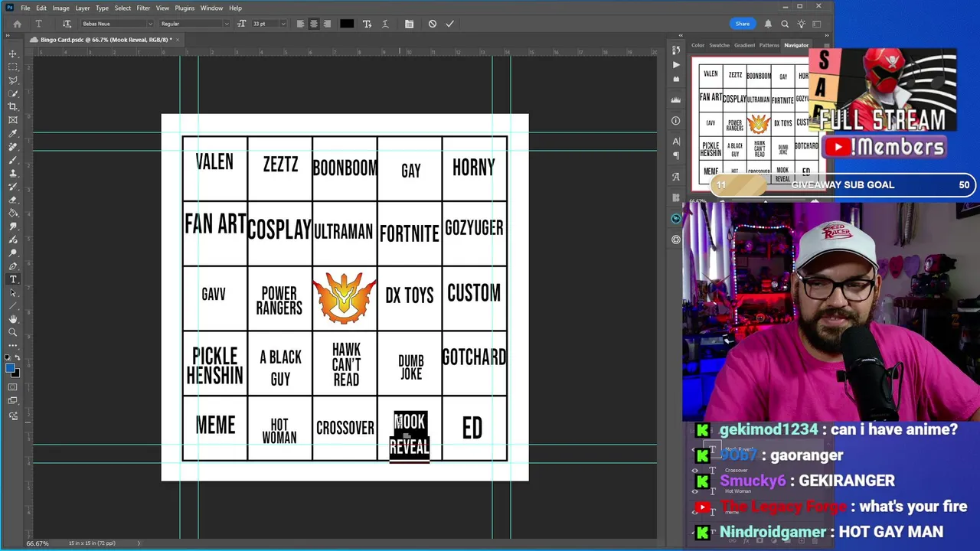
Task: Commit the text edit with checkmark
Action: point(449,24)
